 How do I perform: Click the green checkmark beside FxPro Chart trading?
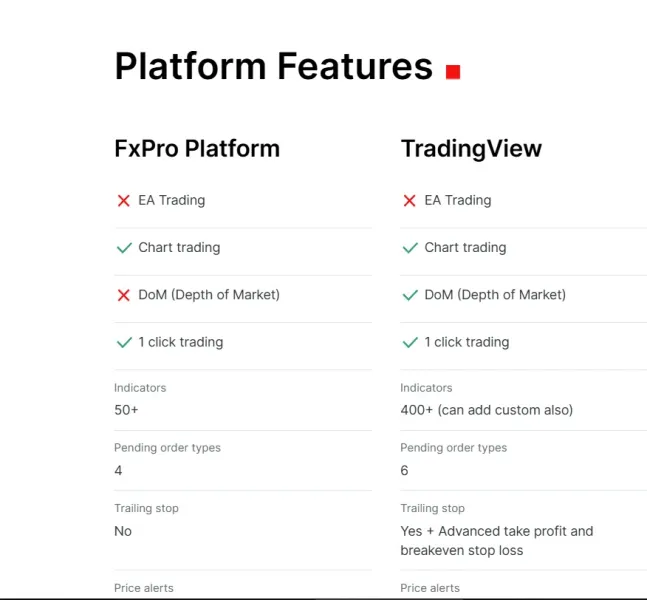[124, 248]
